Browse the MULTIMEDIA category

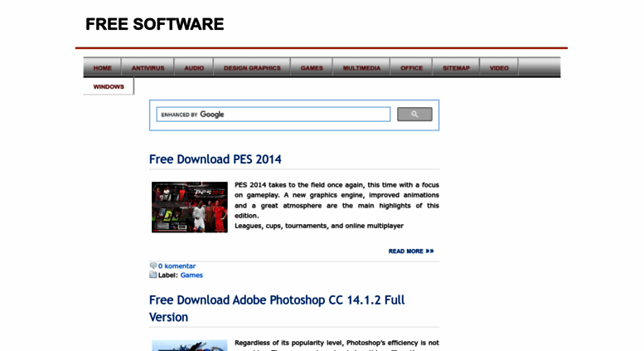tap(361, 67)
